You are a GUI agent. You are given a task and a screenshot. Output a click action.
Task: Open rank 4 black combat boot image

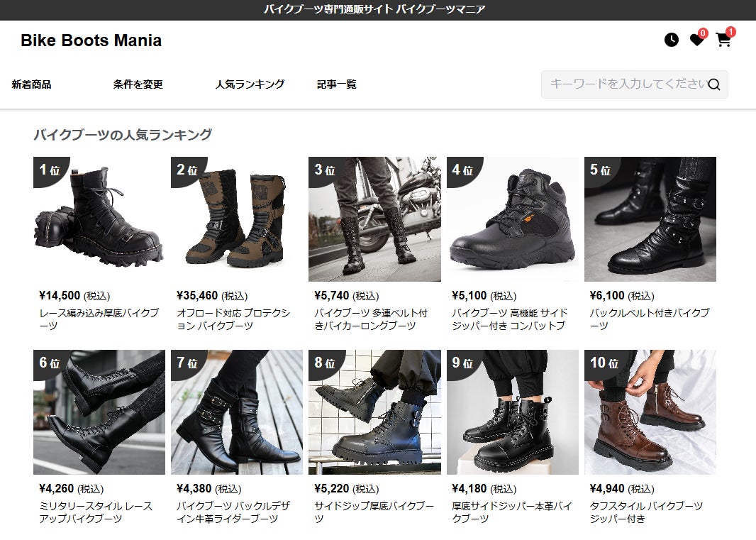pyautogui.click(x=513, y=219)
